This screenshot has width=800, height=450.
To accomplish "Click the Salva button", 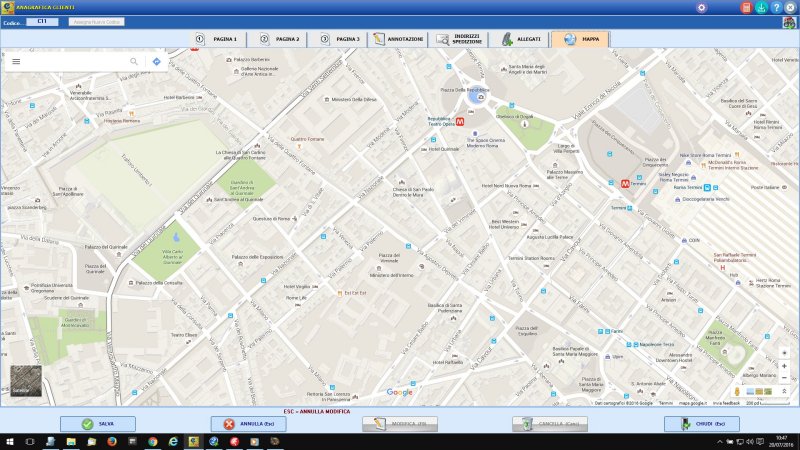I will (x=98, y=424).
